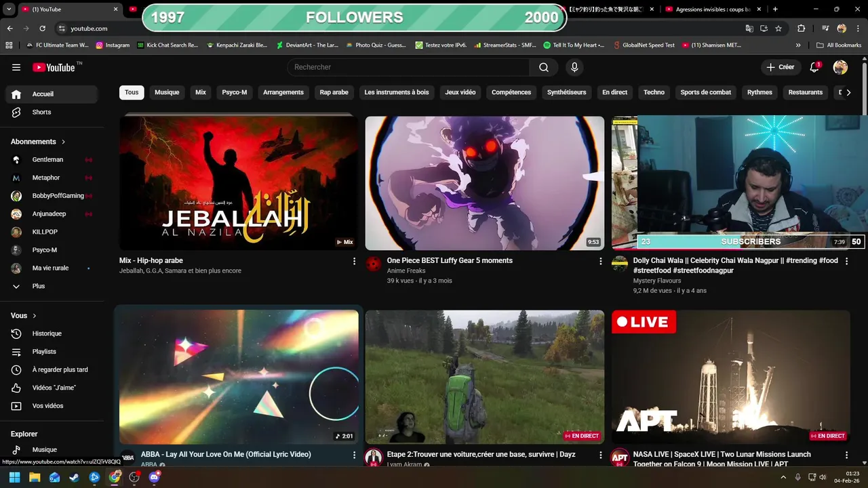
Task: Open the notifications bell
Action: coord(814,67)
